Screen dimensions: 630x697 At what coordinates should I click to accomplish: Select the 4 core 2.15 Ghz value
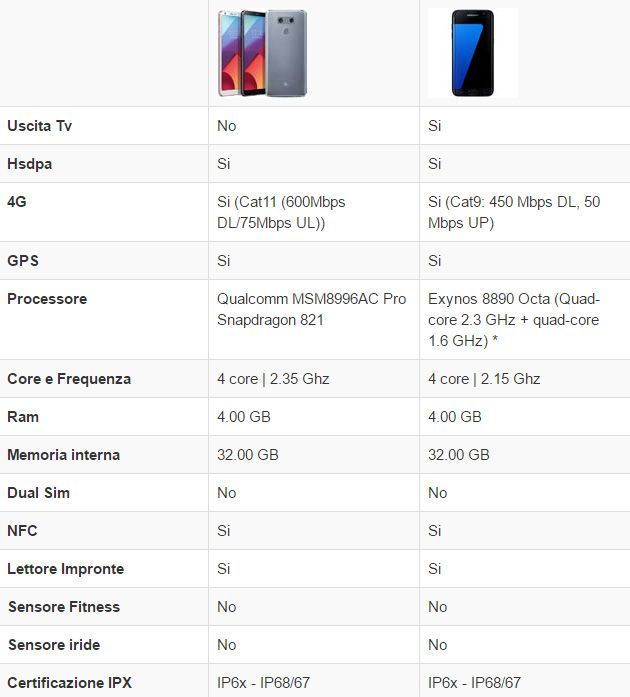484,379
